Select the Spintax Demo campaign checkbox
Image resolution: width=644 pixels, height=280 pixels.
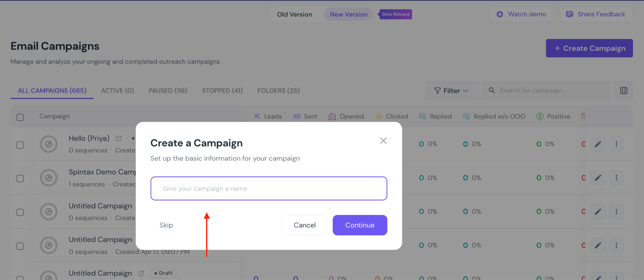click(x=20, y=178)
